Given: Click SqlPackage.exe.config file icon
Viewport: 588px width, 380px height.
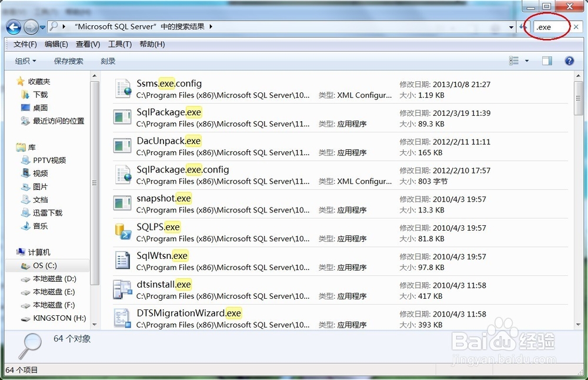Looking at the screenshot, I should 123,175.
